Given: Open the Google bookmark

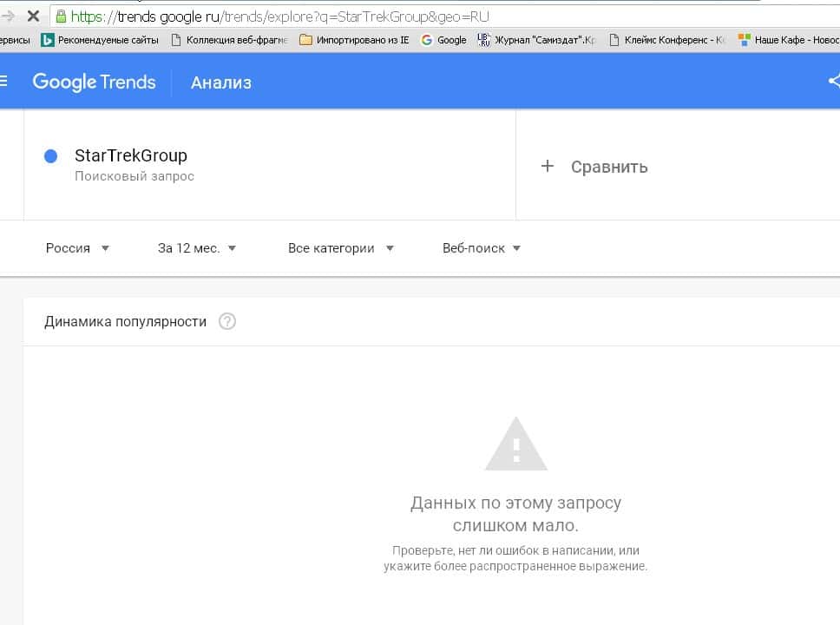Looking at the screenshot, I should tap(443, 40).
